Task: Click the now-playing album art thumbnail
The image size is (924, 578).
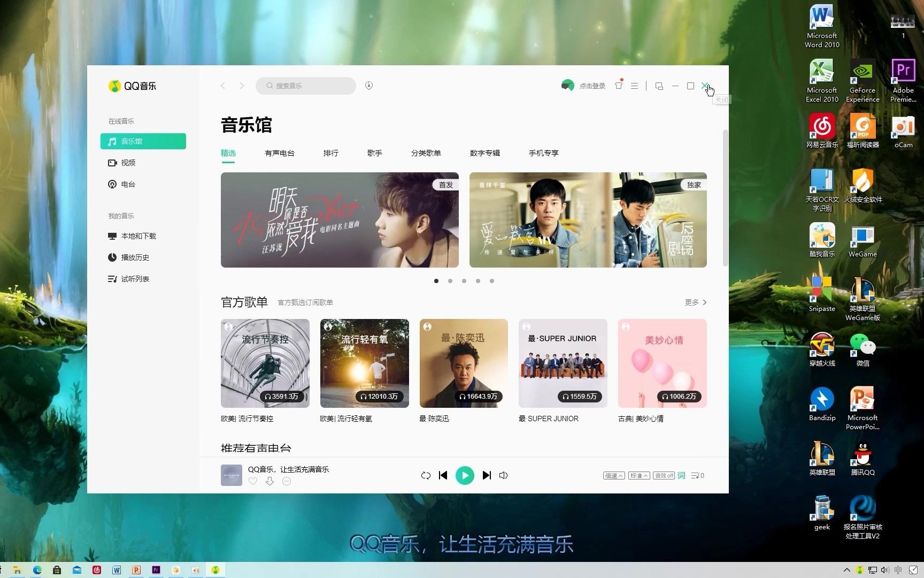Action: 232,475
